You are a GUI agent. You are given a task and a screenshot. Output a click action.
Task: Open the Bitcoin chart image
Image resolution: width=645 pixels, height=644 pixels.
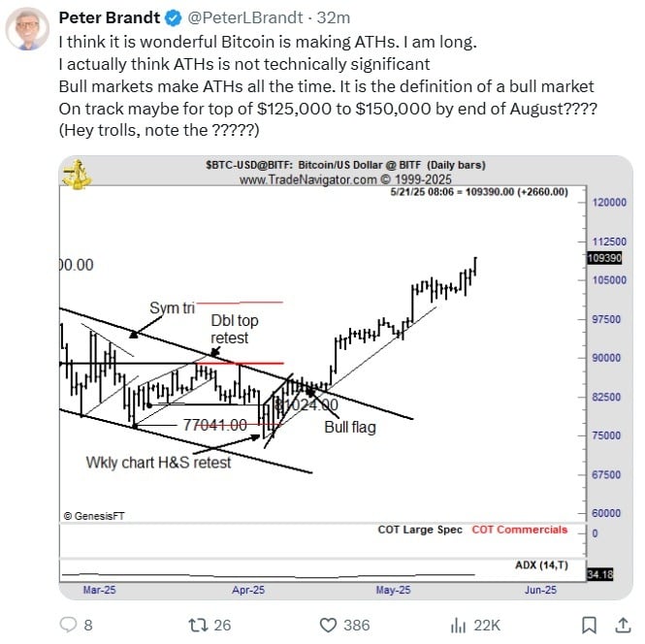click(x=345, y=377)
